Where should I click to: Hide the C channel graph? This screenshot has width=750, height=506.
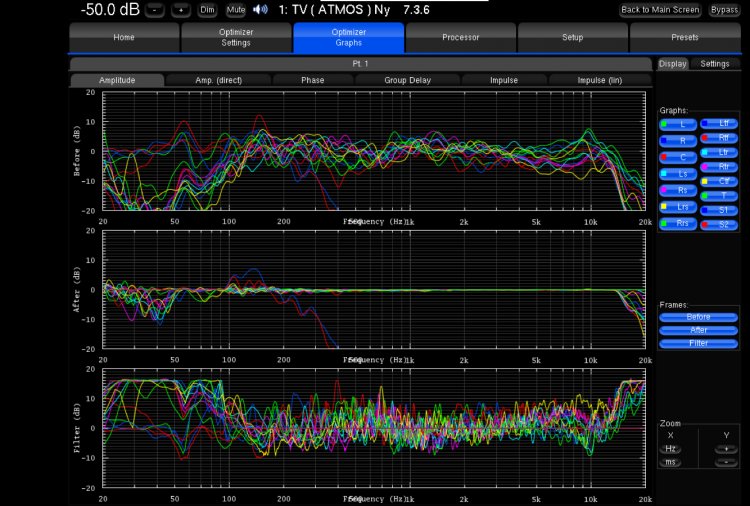tap(678, 158)
